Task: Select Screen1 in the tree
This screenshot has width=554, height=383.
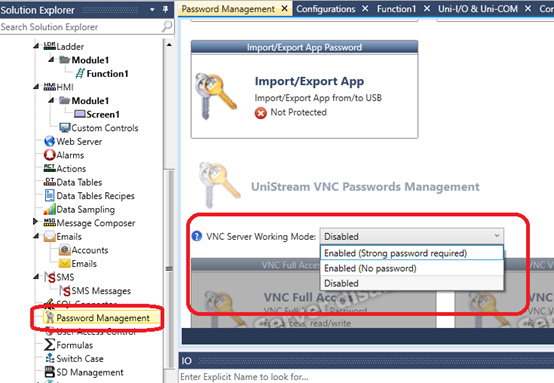Action: tap(103, 114)
